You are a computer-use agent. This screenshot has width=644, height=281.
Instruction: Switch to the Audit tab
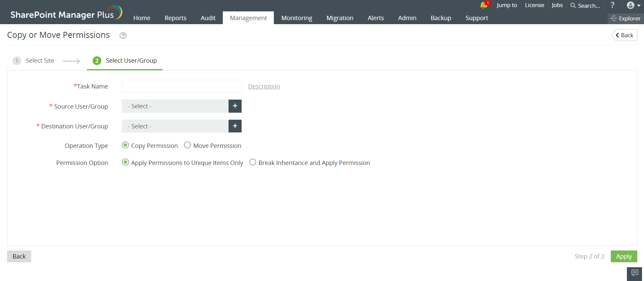point(208,18)
